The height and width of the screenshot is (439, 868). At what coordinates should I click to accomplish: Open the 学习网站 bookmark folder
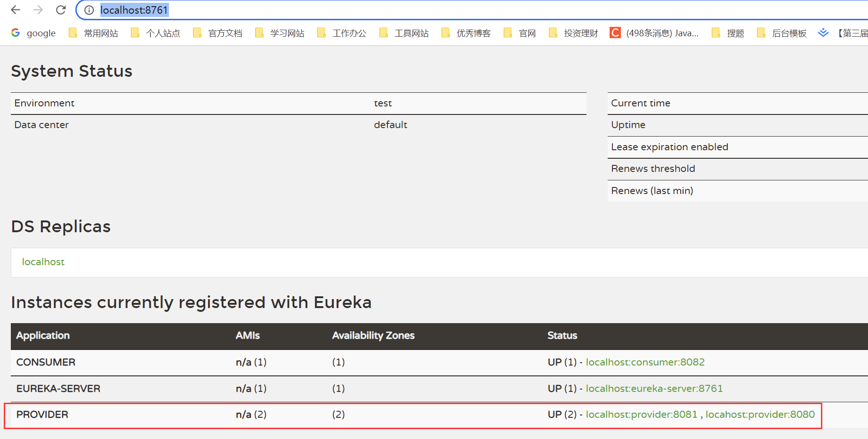[x=280, y=33]
